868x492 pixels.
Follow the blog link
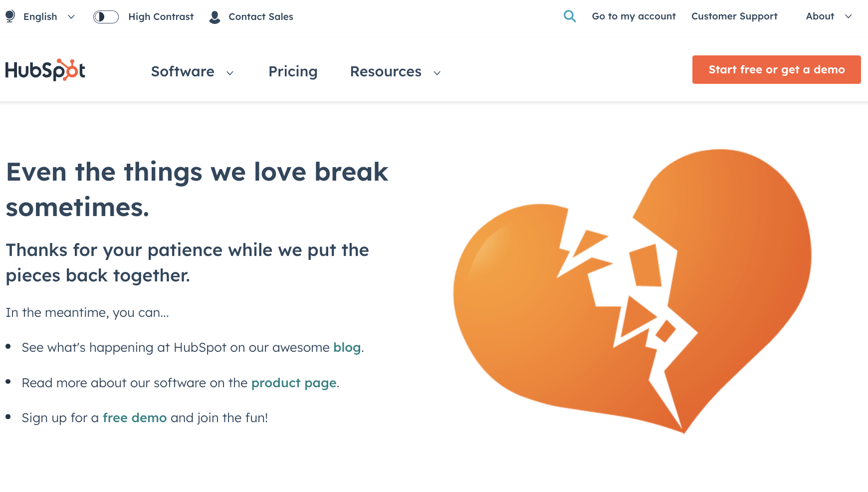coord(347,347)
